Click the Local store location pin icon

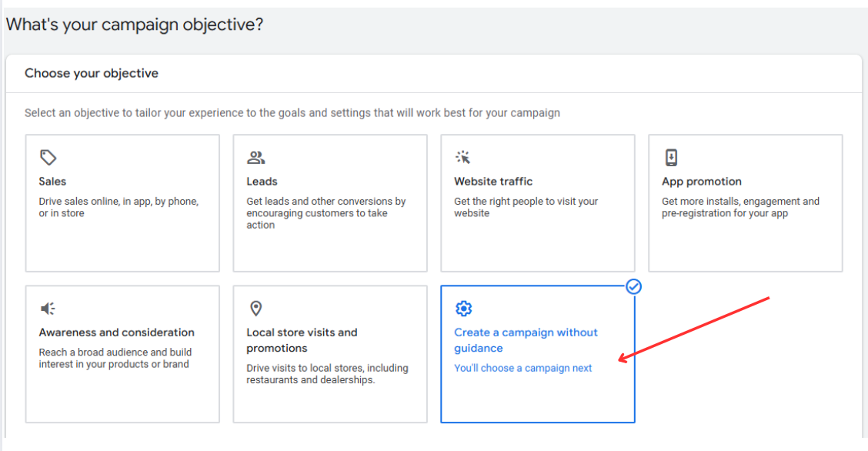[255, 308]
